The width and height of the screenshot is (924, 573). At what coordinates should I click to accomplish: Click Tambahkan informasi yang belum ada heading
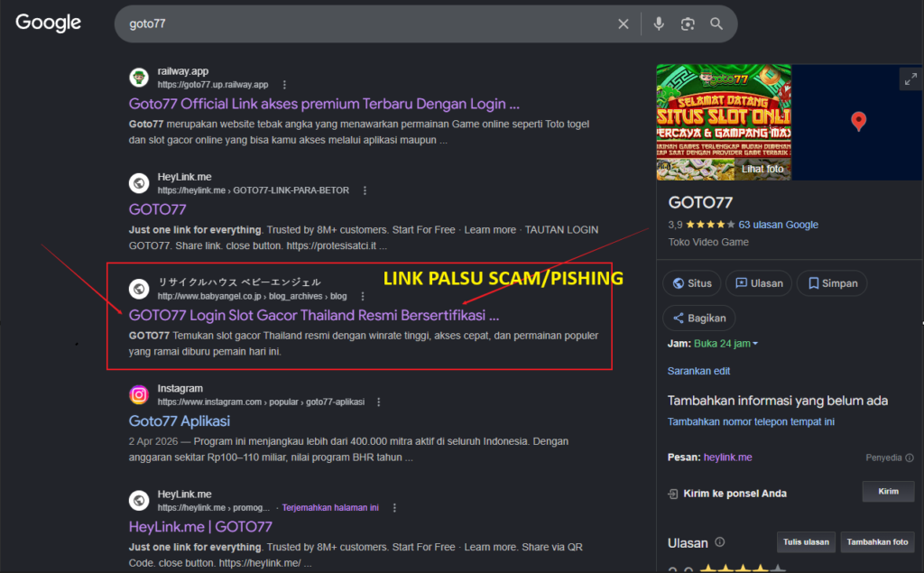pyautogui.click(x=777, y=401)
